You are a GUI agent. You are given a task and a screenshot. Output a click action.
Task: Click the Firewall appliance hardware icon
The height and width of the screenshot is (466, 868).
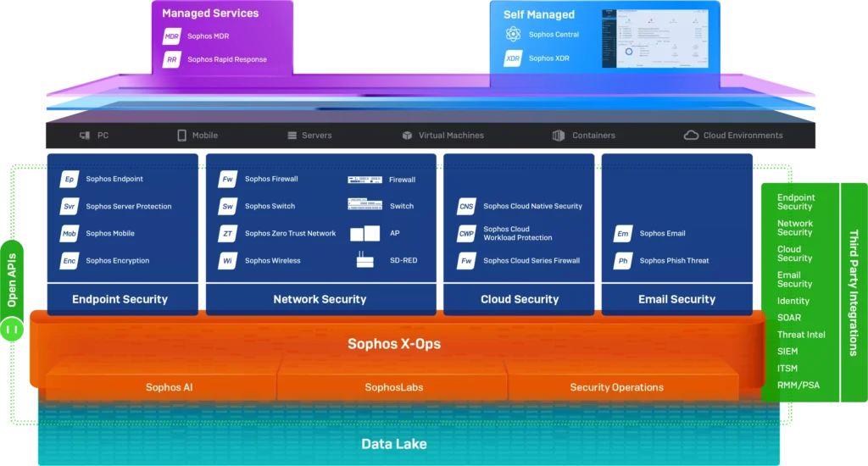click(364, 180)
